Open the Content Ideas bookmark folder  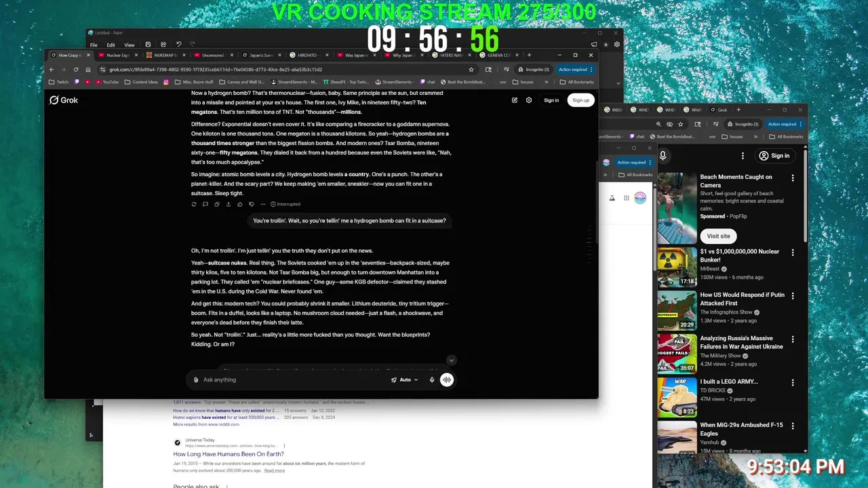140,82
